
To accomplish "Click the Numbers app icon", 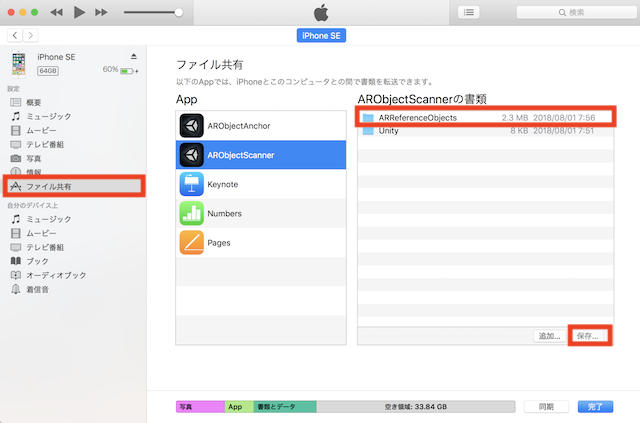I will coord(191,213).
